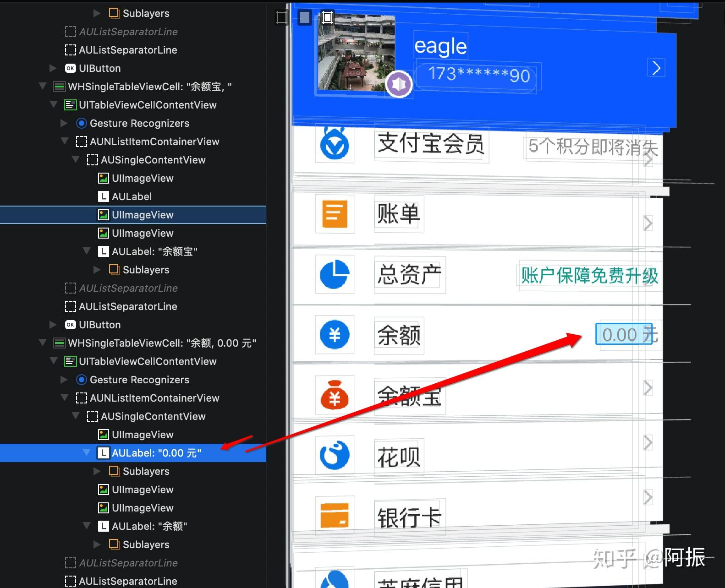
Task: Click the orange 银行卡 card icon
Action: pos(335,515)
